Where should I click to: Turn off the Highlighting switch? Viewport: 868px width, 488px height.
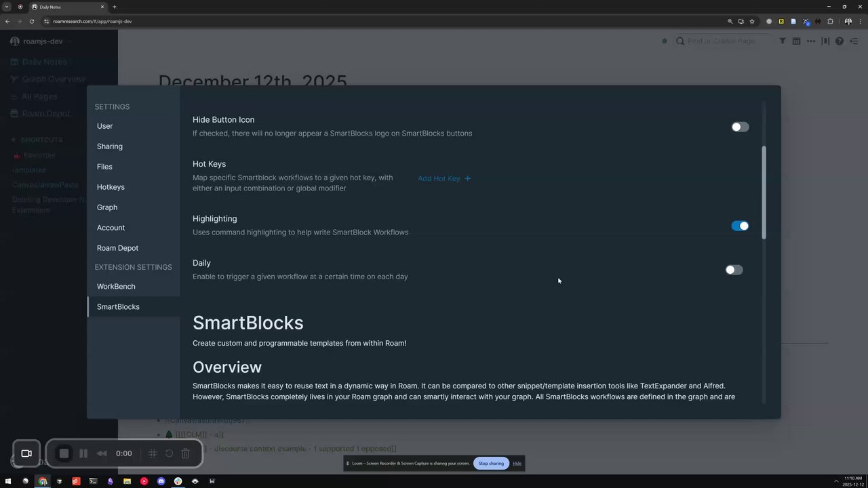pos(740,226)
